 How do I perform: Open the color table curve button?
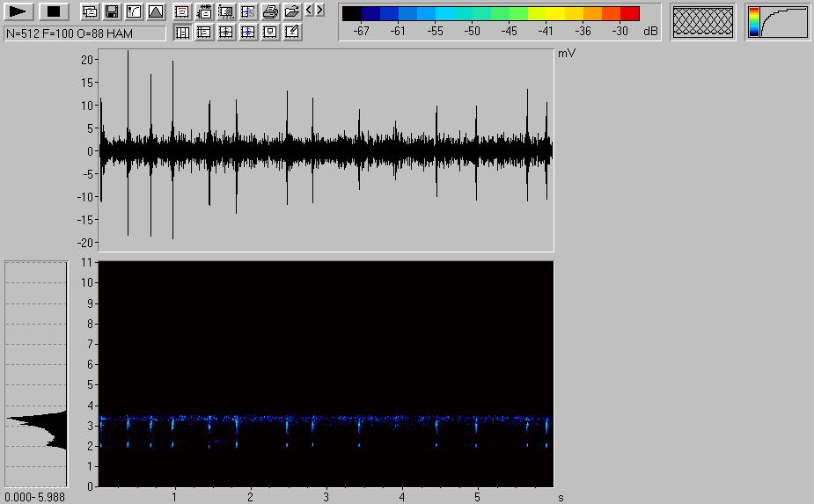click(x=778, y=23)
